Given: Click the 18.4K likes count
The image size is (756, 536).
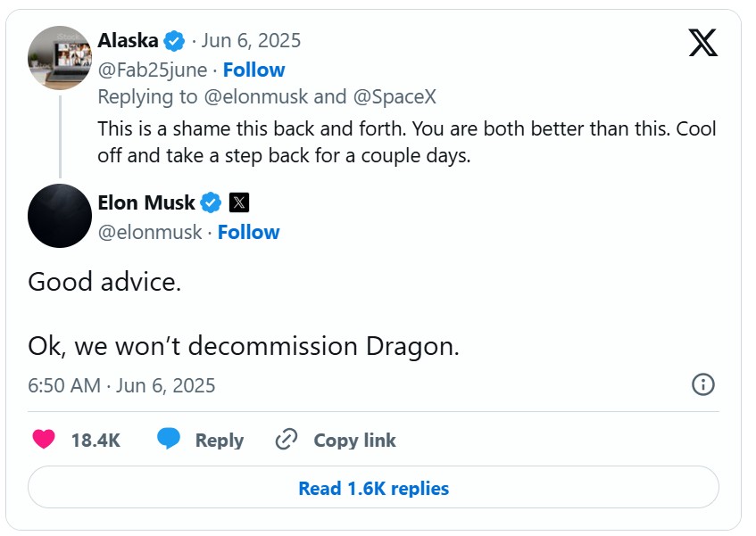Looking at the screenshot, I should click(x=96, y=440).
